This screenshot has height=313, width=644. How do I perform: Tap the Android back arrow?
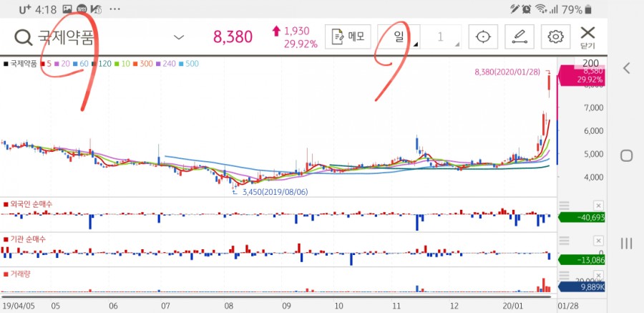626,68
